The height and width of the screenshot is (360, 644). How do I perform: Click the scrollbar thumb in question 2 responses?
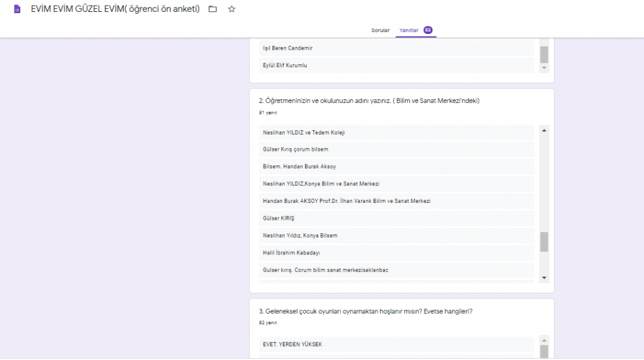click(x=544, y=241)
